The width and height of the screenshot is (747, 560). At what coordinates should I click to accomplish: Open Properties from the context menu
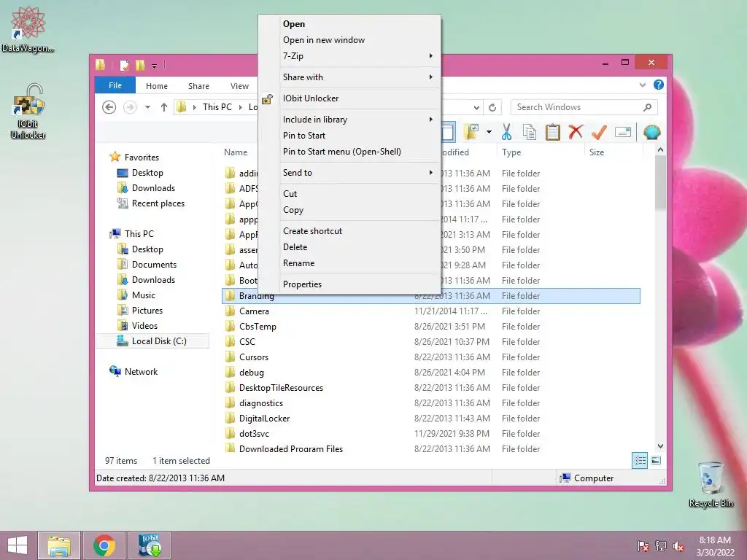tap(349, 284)
